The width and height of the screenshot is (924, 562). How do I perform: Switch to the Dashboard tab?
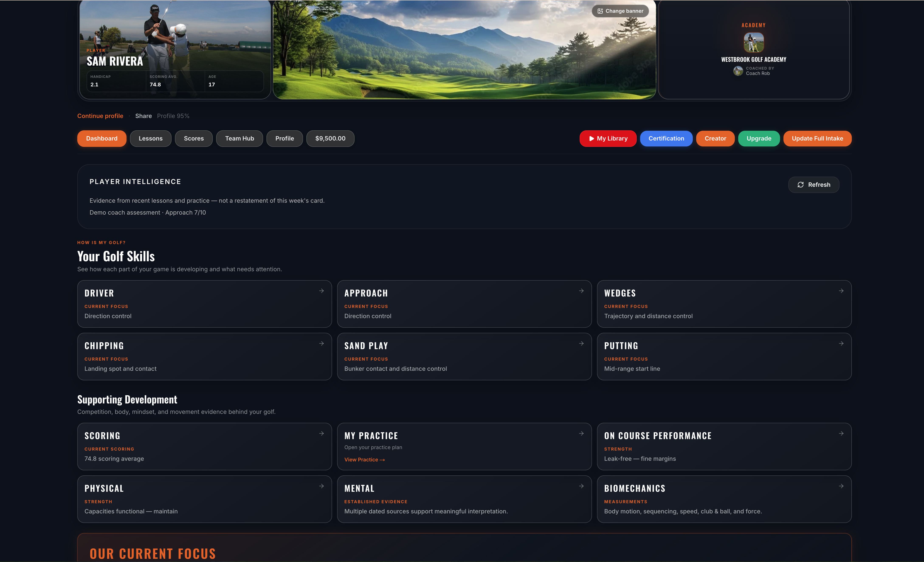pos(102,138)
